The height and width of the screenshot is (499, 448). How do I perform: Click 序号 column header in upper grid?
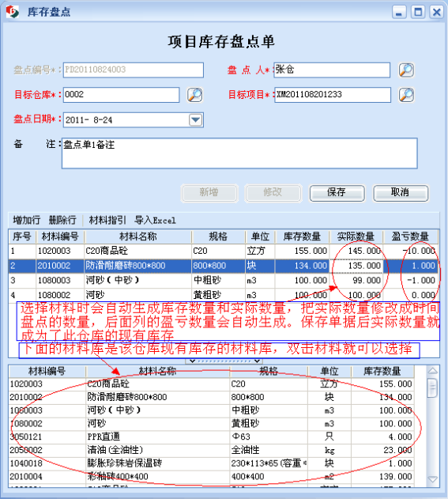coord(22,236)
